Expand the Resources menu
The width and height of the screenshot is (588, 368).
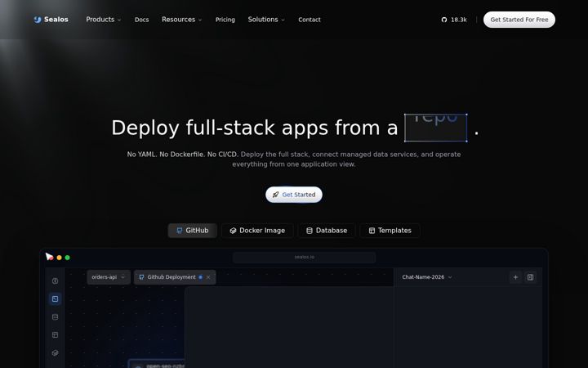(x=182, y=20)
